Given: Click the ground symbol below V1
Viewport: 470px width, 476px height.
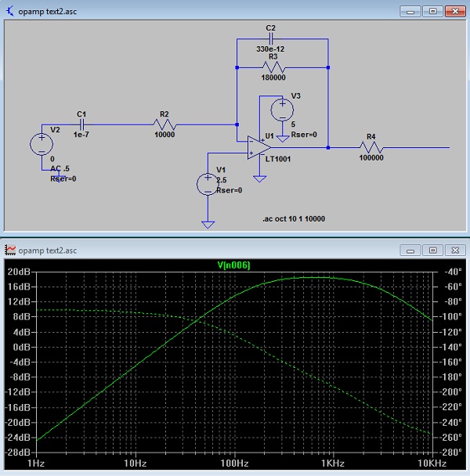Looking at the screenshot, I should pyautogui.click(x=208, y=225).
